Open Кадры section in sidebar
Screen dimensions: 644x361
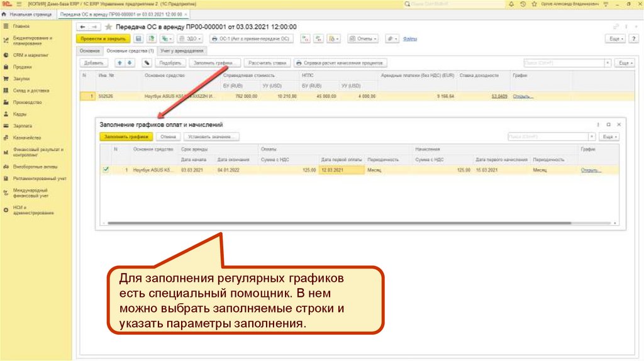pos(19,114)
